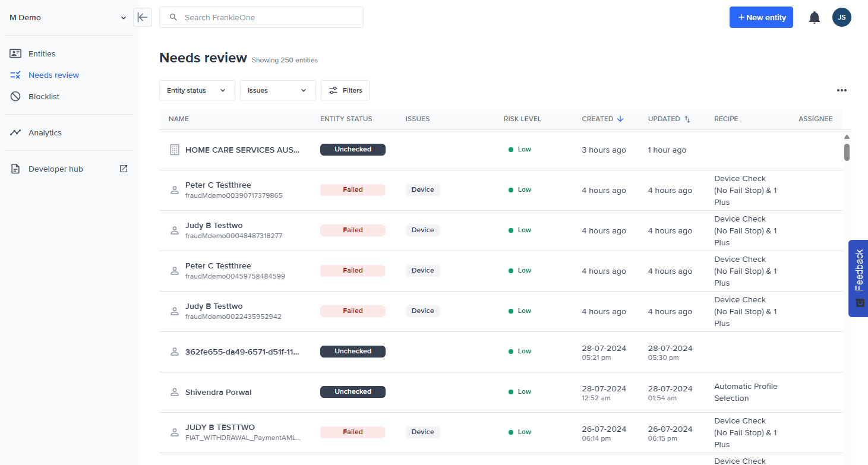Screen dimensions: 868x465
Task: Focus the Search FrankieOne field
Action: tap(267, 17)
